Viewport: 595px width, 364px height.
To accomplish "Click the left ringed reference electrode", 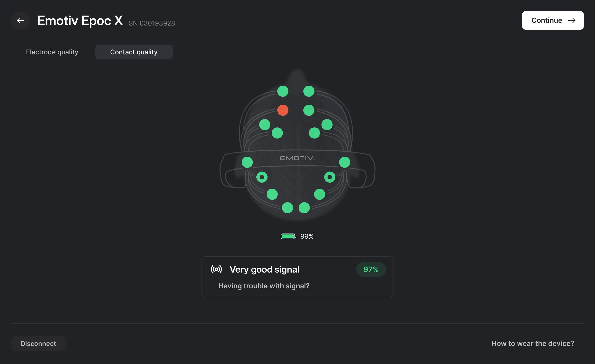I will (x=262, y=177).
